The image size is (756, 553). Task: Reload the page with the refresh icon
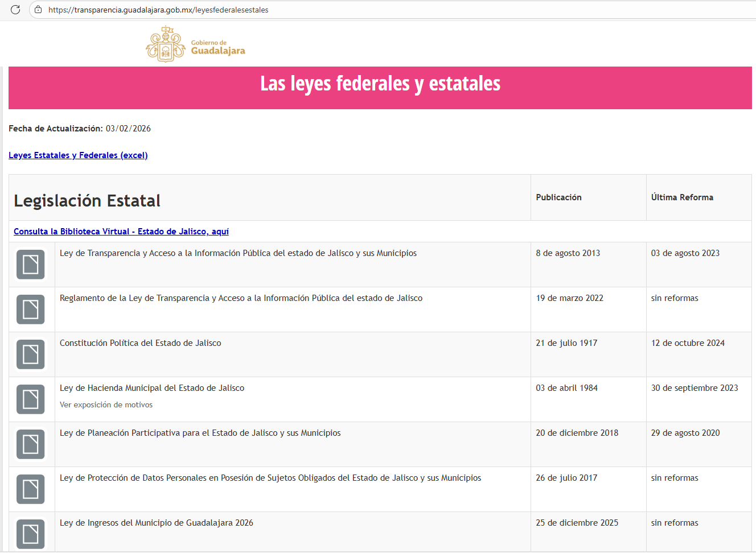tap(15, 10)
